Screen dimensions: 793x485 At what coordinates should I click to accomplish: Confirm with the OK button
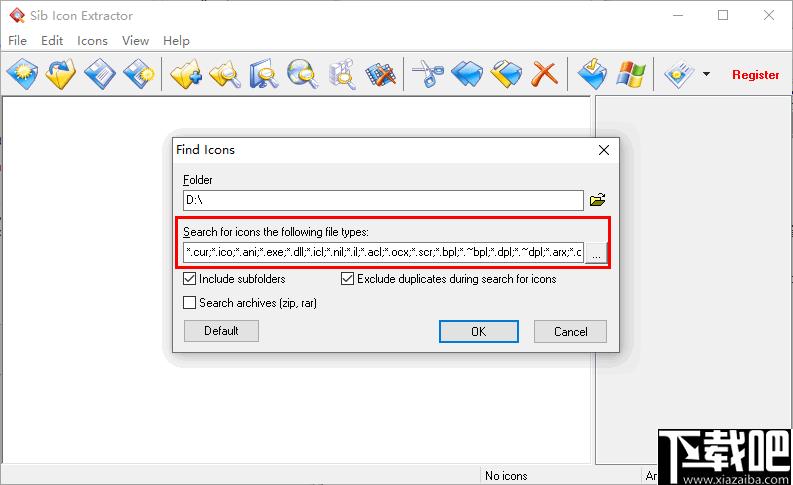[478, 331]
